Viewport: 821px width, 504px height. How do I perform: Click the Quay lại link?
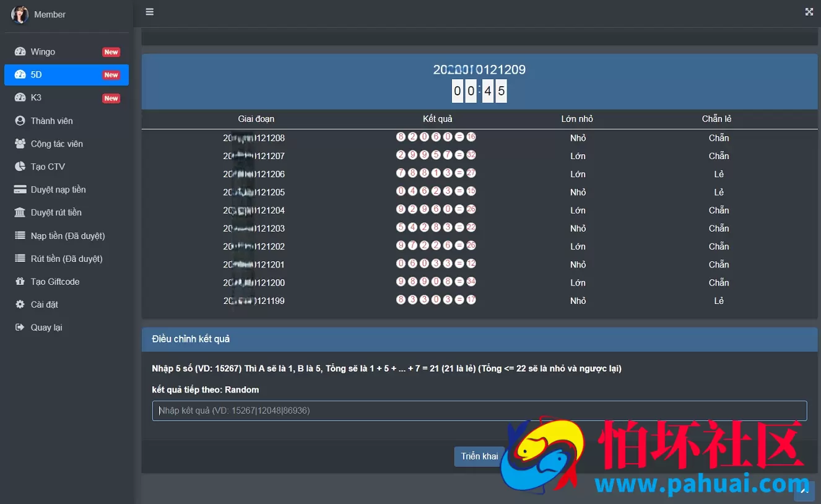pyautogui.click(x=46, y=328)
